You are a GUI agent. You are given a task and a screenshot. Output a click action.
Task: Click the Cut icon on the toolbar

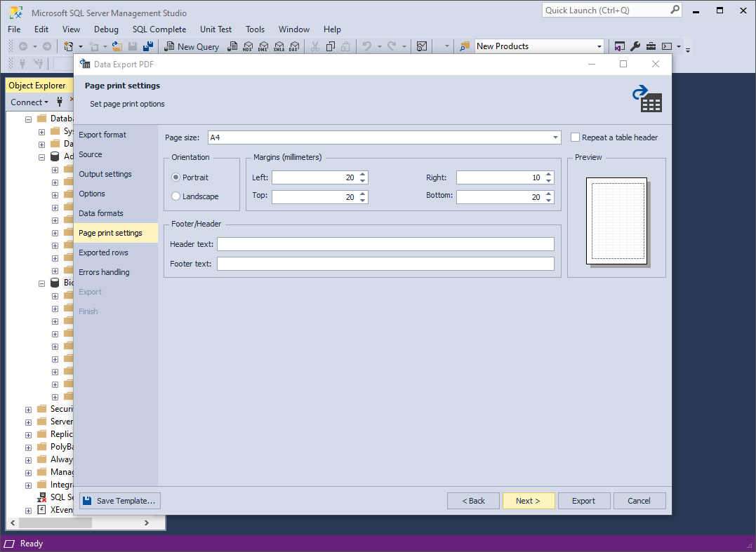tap(314, 46)
